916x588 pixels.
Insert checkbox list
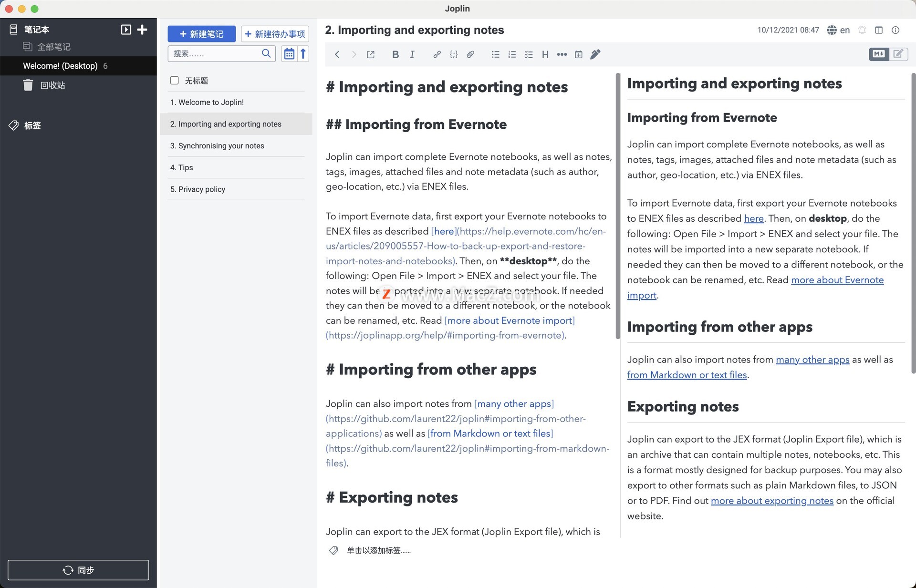[529, 54]
